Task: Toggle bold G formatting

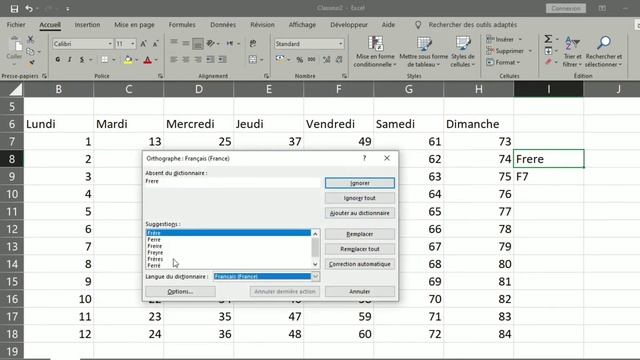Action: pyautogui.click(x=58, y=60)
